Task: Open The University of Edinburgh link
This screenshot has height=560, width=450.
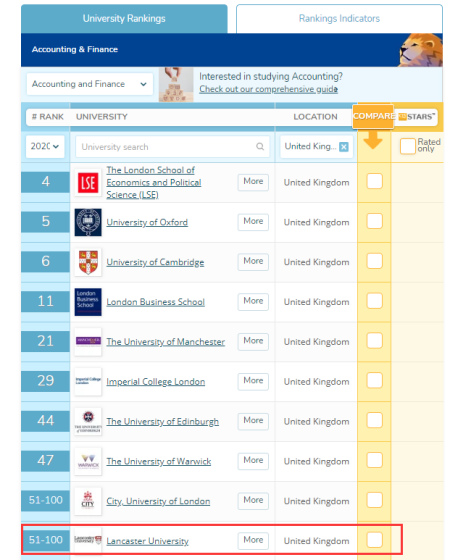Action: point(162,421)
